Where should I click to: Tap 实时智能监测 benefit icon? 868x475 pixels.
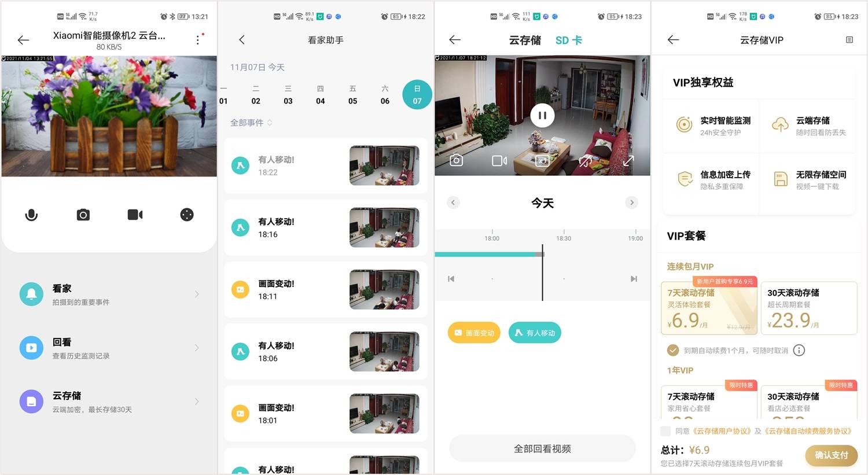(684, 124)
